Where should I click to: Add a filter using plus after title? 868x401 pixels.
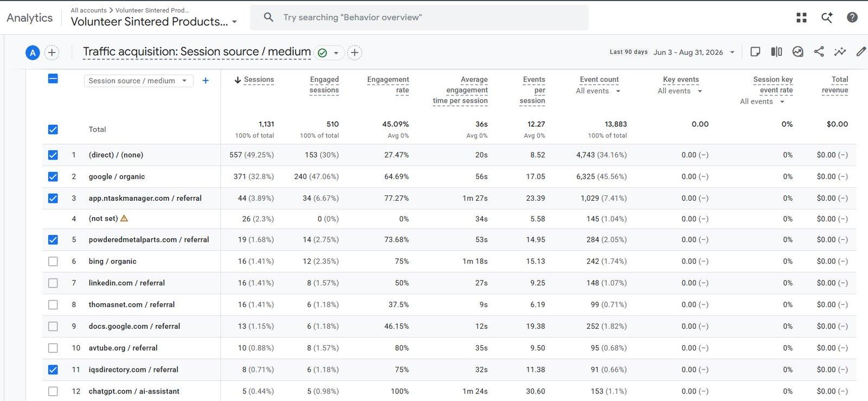[354, 53]
